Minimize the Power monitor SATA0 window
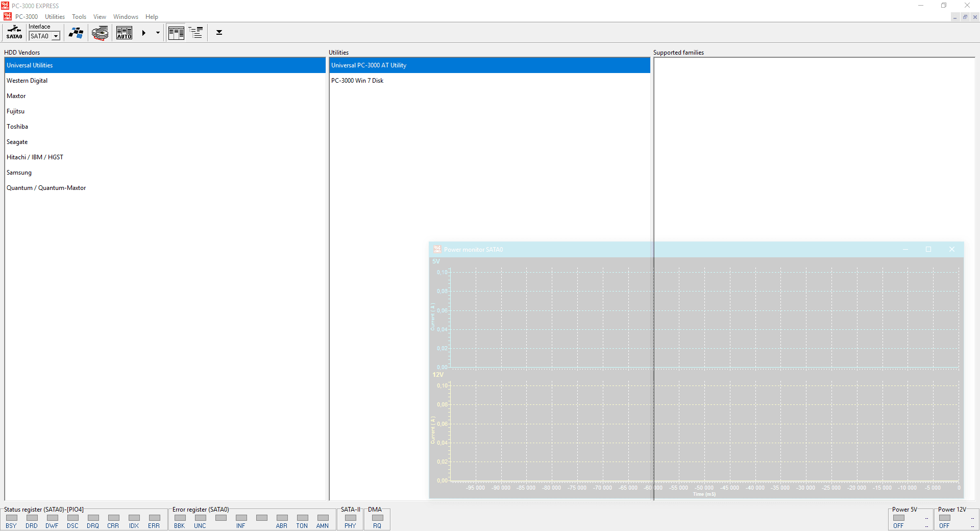Image resolution: width=980 pixels, height=531 pixels. pyautogui.click(x=905, y=250)
